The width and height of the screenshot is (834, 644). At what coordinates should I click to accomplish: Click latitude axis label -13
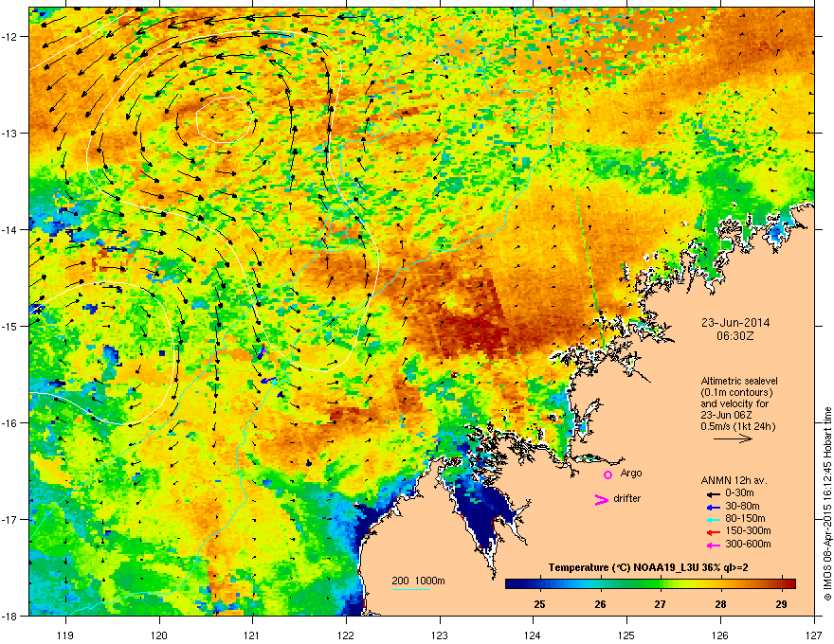point(10,133)
